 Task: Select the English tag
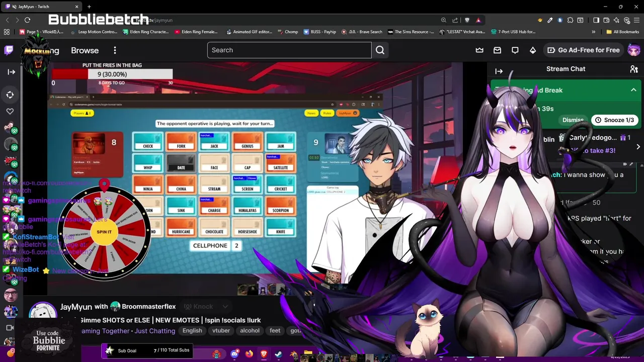pyautogui.click(x=192, y=331)
